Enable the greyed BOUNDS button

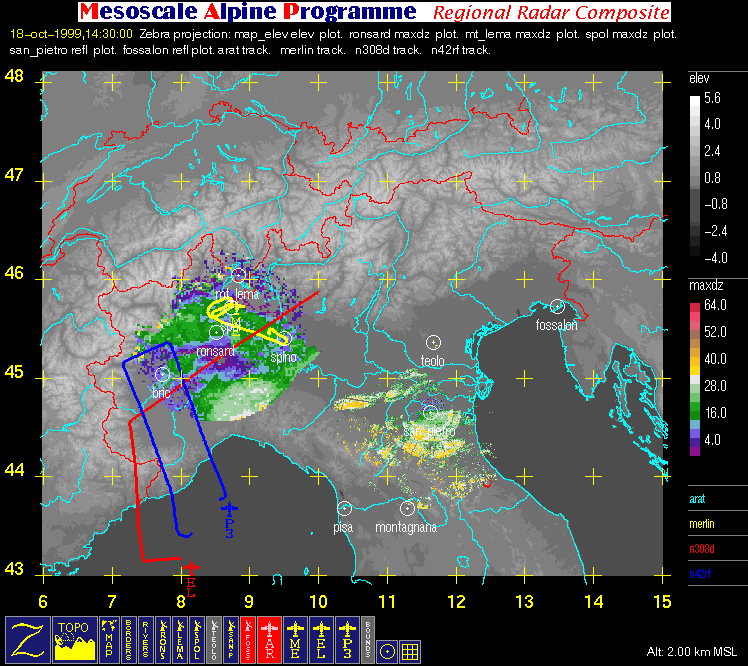[368, 640]
